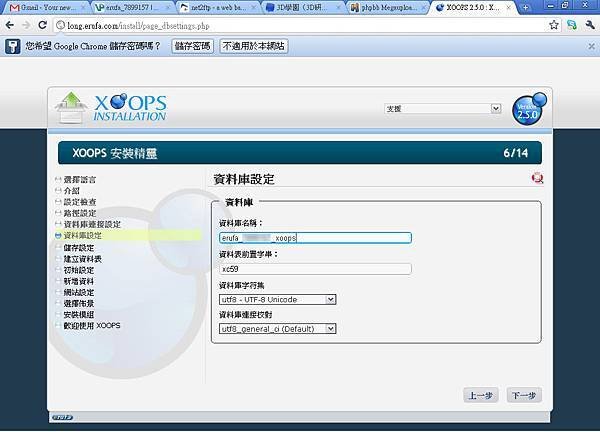
Task: Click the 選擇佈景 step in the sidebar
Action: [x=78, y=303]
